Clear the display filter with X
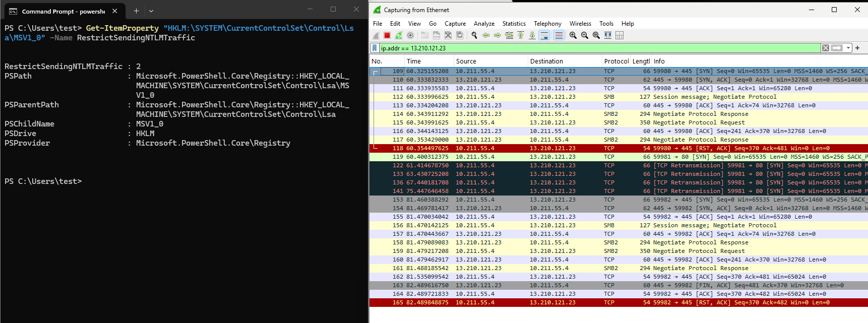Screen dimensions: 868x323 [826, 48]
